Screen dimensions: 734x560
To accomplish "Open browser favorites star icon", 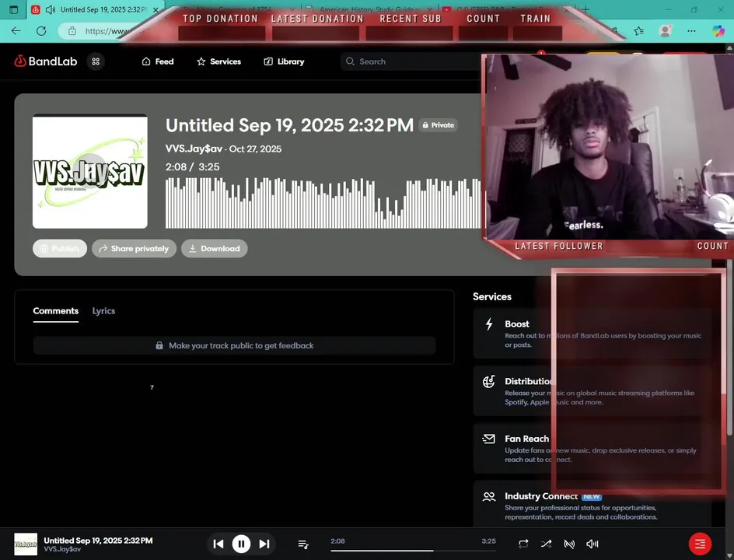I will tap(639, 31).
